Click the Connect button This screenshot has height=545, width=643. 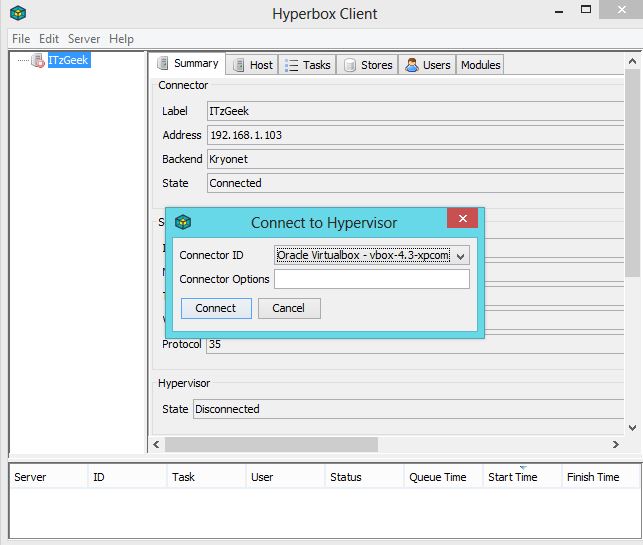tap(216, 308)
